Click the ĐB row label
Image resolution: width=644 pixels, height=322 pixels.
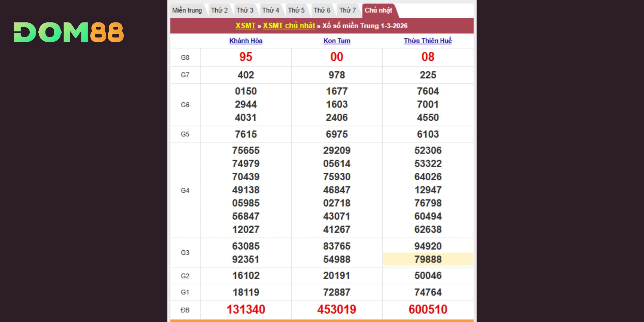[185, 310]
